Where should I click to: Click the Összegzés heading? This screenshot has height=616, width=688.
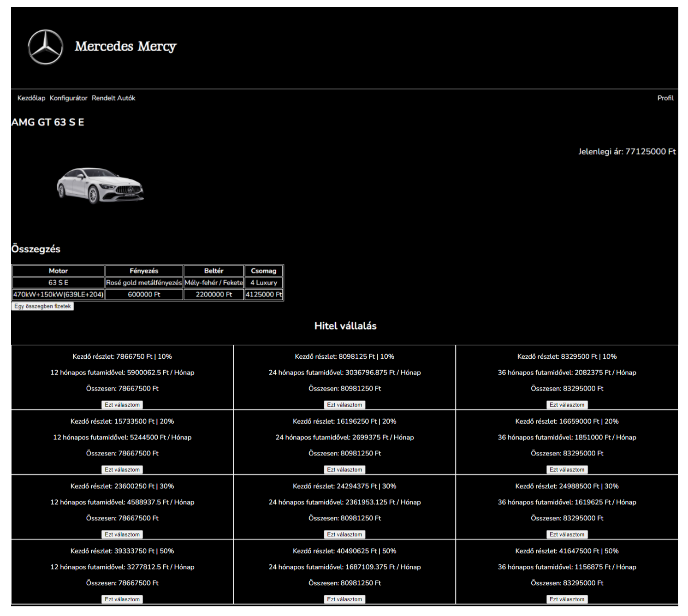click(x=36, y=249)
